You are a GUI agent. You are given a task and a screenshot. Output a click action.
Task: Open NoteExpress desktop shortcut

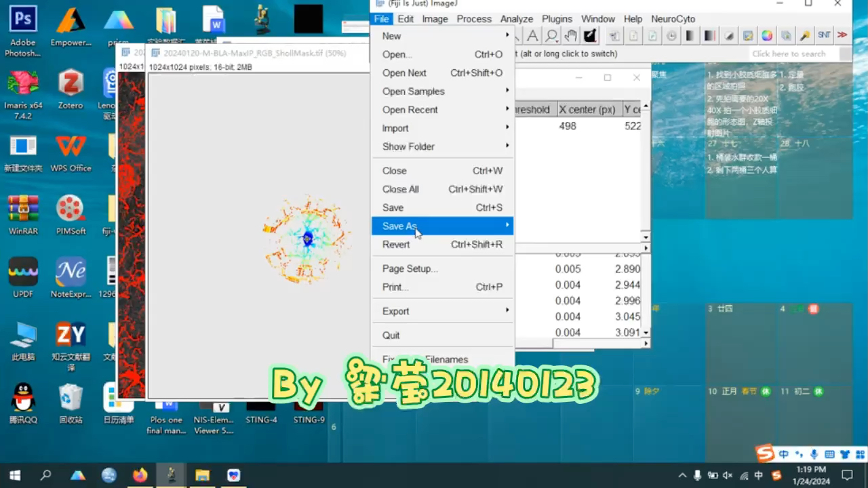pos(71,278)
